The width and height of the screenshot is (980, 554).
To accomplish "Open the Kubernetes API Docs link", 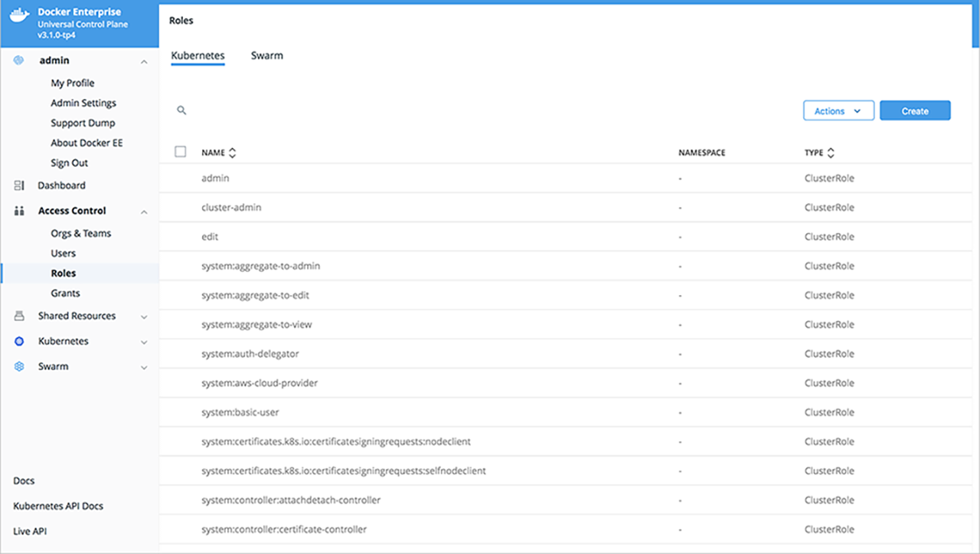I will [58, 506].
